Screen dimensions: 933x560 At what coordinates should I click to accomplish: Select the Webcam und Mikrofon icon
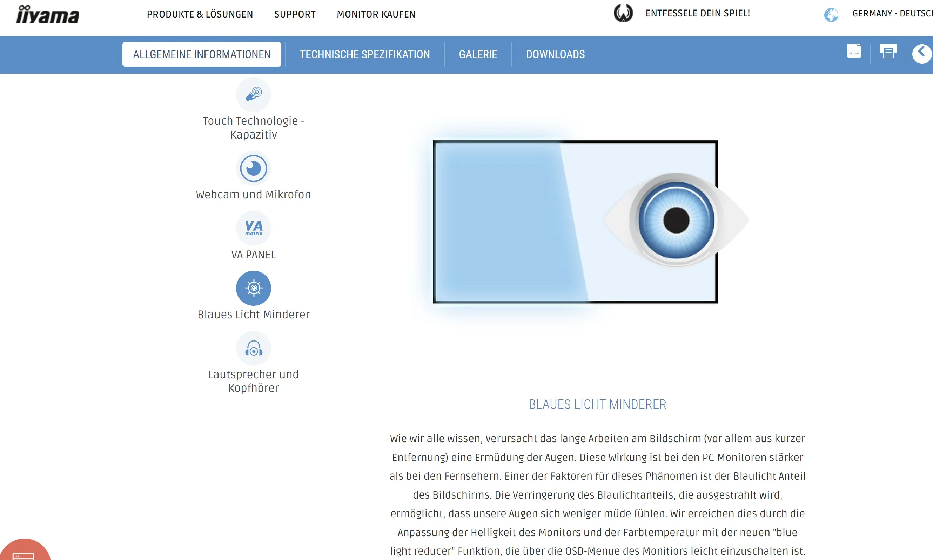tap(254, 168)
